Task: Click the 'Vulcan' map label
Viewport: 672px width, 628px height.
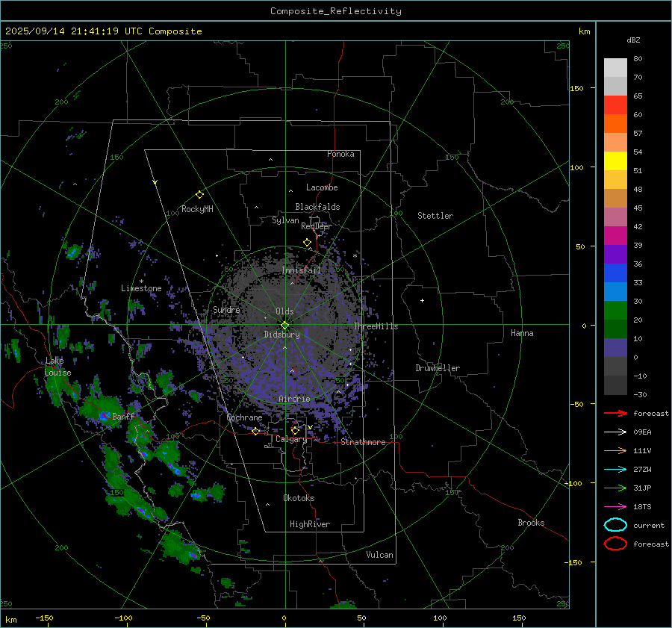Action: point(379,555)
